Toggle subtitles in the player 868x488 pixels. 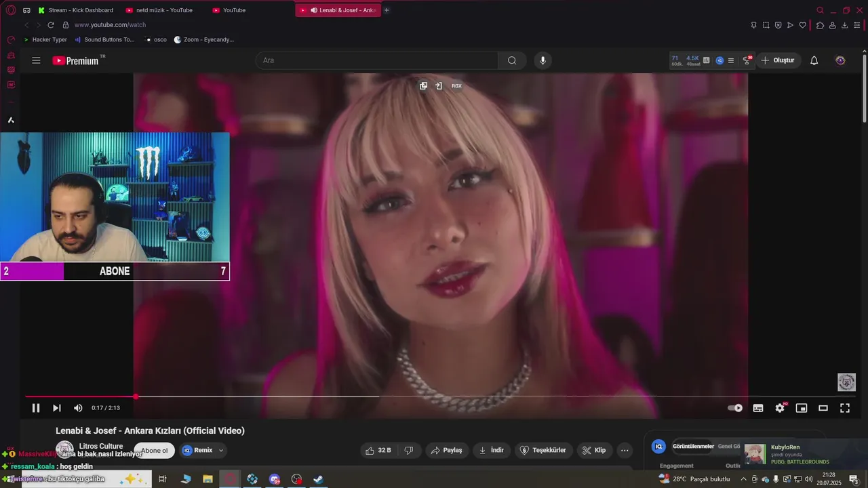tap(758, 408)
